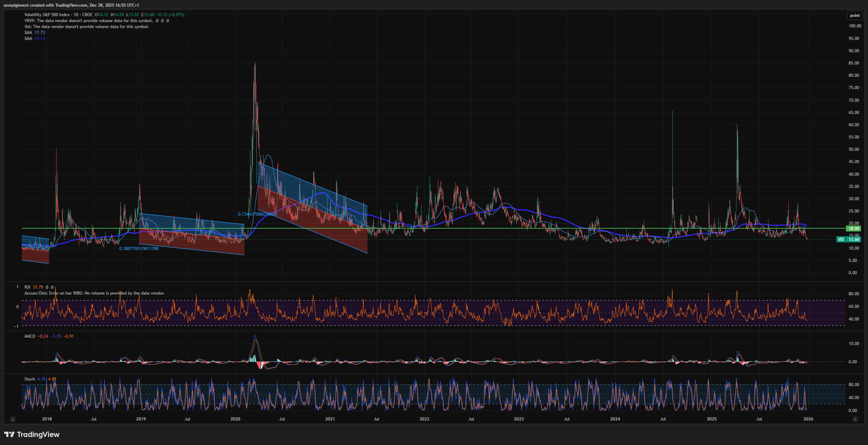Click the Z timezone icon at bottom-left
This screenshot has width=868, height=445.
pos(13,419)
